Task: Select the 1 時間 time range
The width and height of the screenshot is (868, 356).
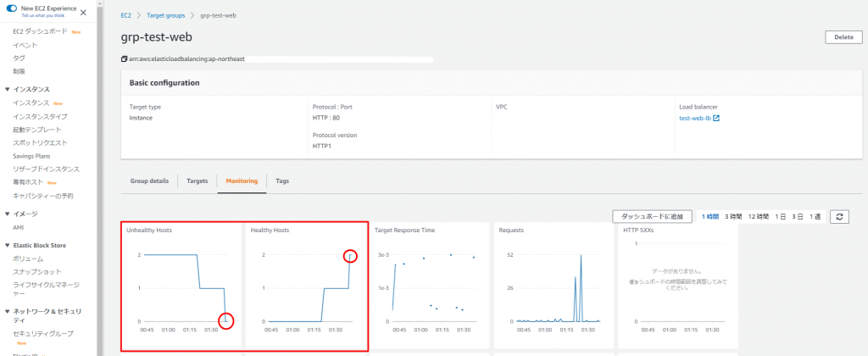Action: pos(709,216)
